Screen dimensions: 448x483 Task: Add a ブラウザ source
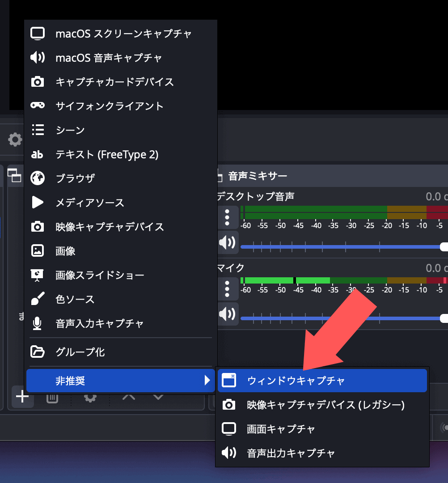[x=121, y=178]
